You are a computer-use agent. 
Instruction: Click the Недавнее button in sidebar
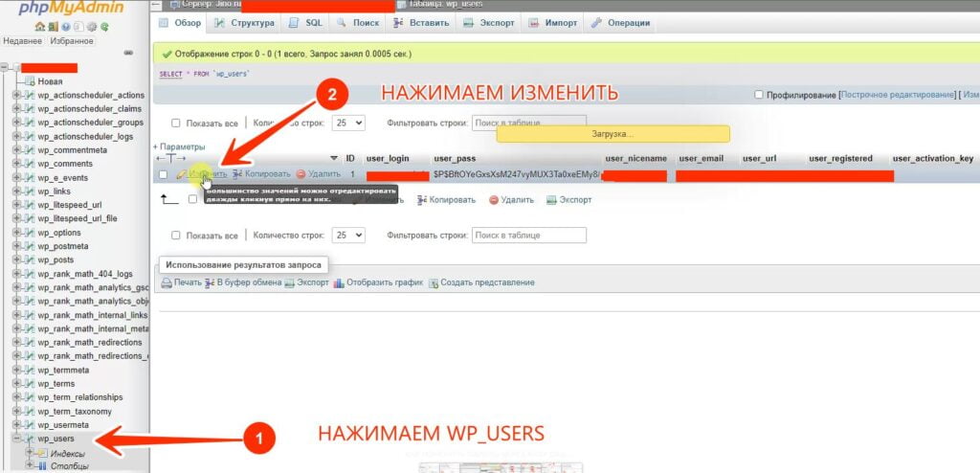23,41
